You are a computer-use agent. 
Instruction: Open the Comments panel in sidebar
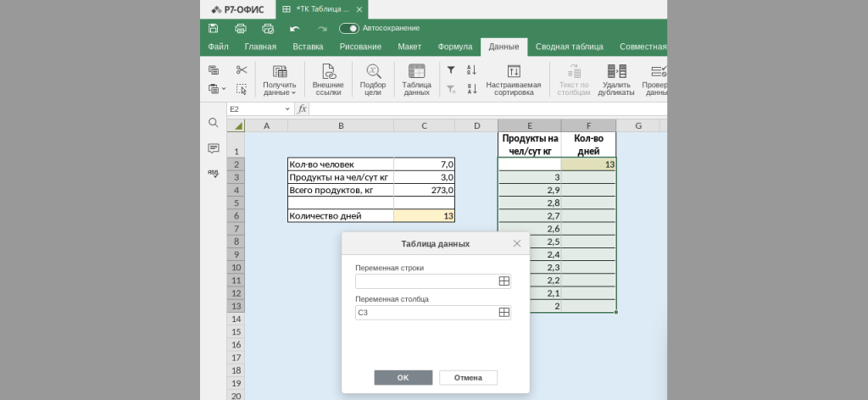(213, 148)
